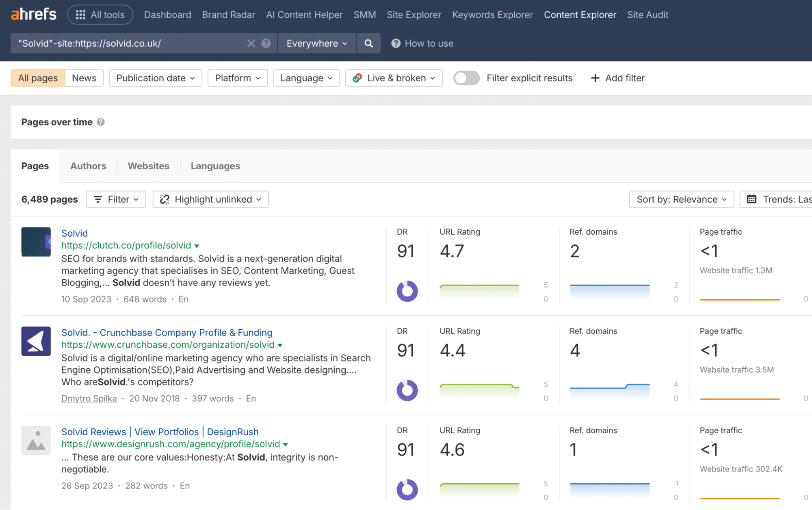812x510 pixels.
Task: Open the Language filter dropdown
Action: [x=307, y=78]
